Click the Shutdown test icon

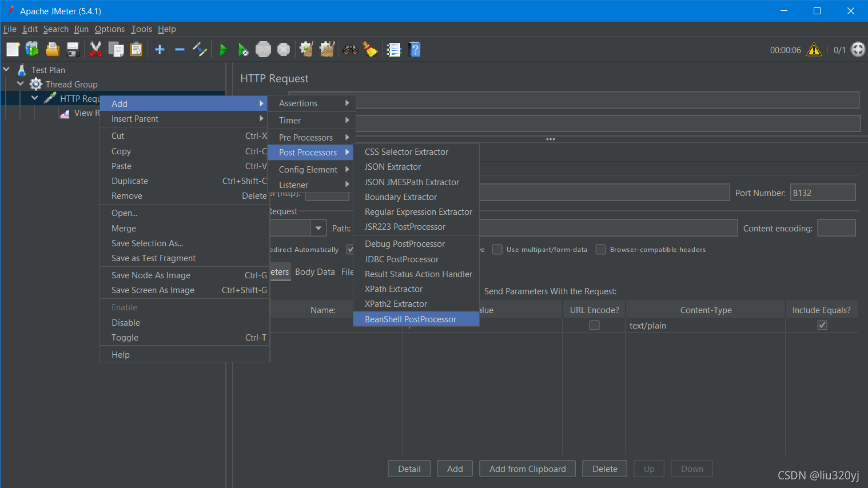(284, 50)
